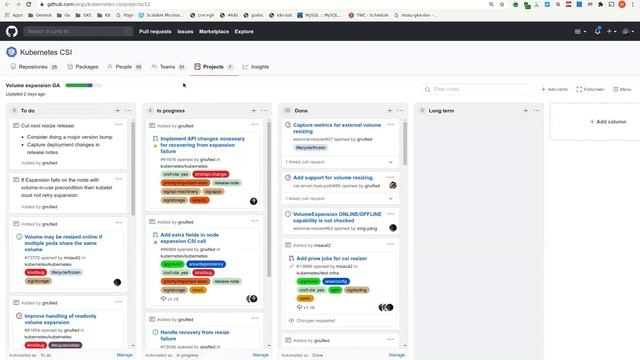Expand linked pull request under Add support for volume resizing
The width and height of the screenshot is (640, 360).
[x=391, y=198]
